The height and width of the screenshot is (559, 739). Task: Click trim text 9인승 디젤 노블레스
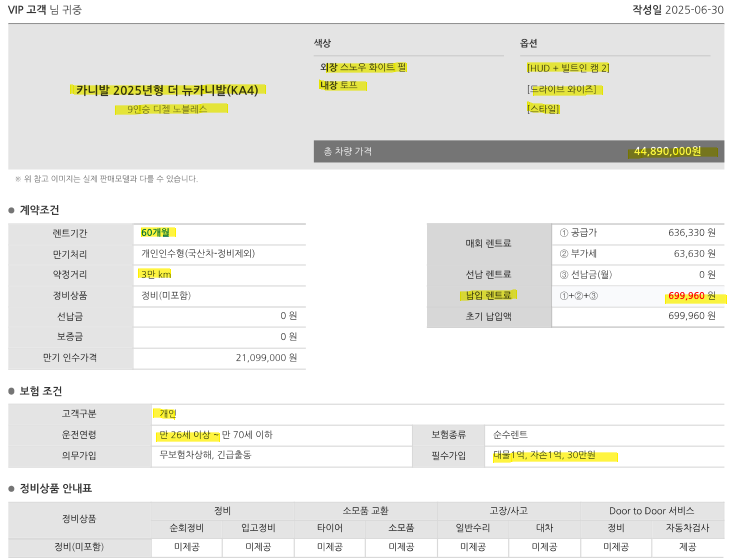[167, 109]
